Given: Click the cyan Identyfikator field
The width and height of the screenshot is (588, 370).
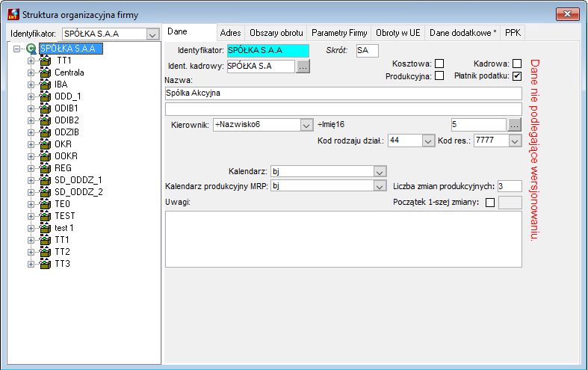Looking at the screenshot, I should click(267, 51).
